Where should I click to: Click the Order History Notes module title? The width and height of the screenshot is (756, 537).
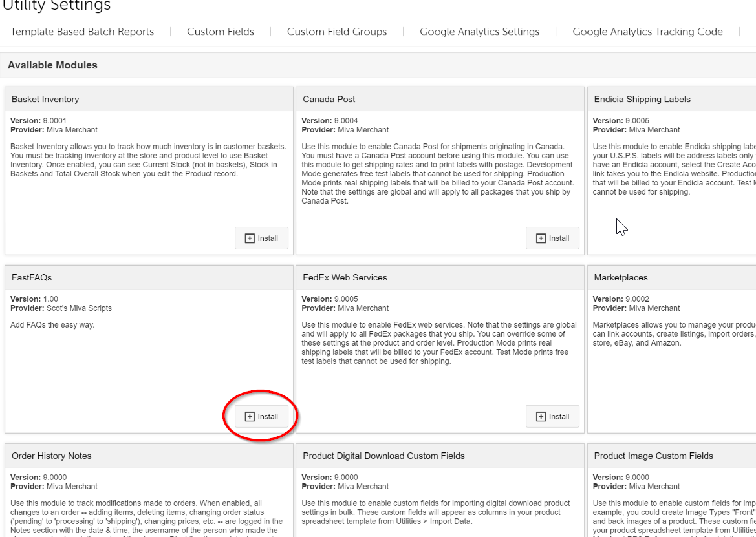(52, 456)
